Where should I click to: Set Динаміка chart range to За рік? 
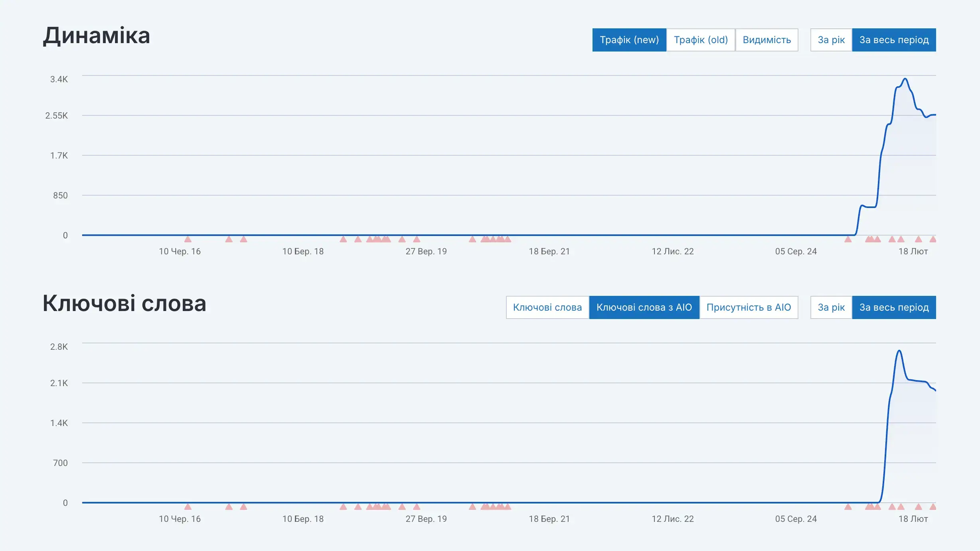click(831, 40)
